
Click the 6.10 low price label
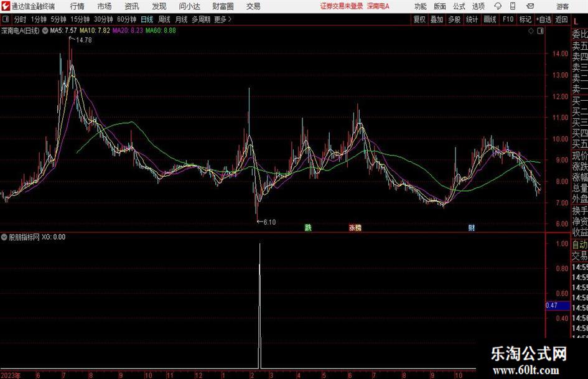269,222
